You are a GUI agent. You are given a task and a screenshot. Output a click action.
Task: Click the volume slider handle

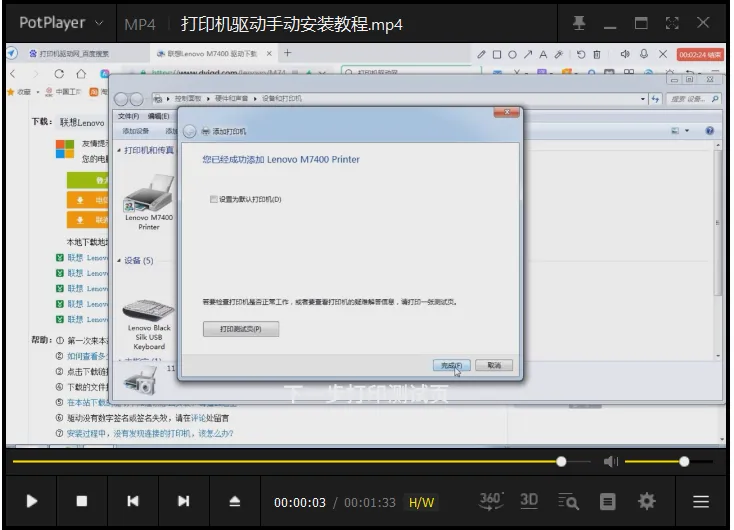tap(684, 462)
